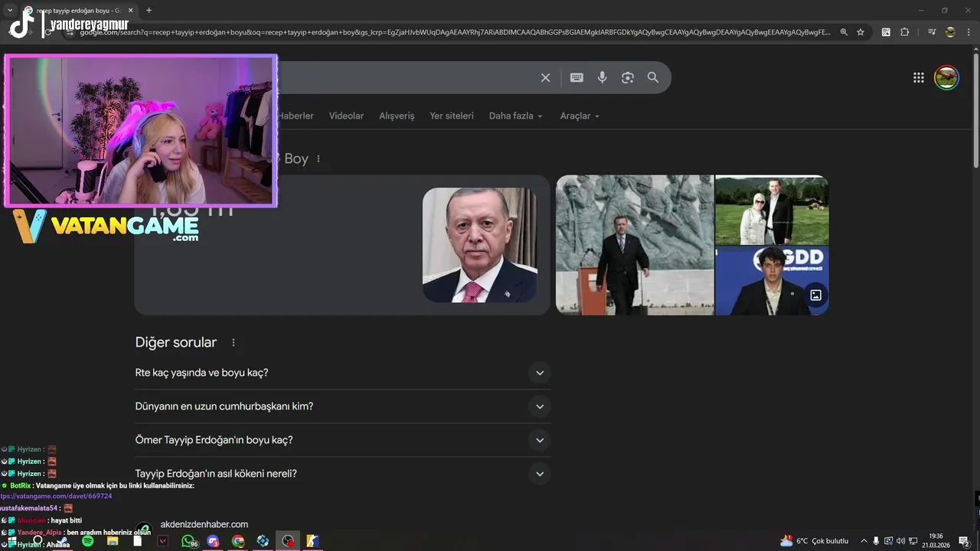
Task: Open the Google apps grid
Action: click(x=919, y=77)
